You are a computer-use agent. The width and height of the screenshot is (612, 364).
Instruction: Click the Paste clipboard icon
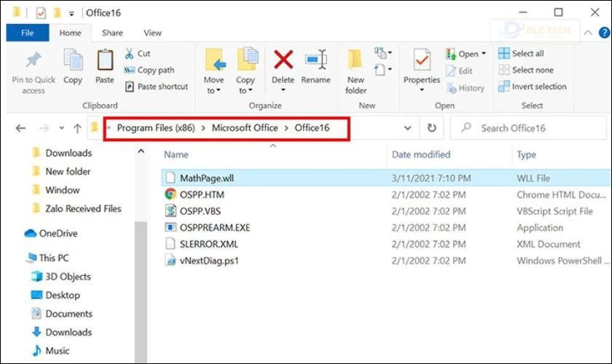pyautogui.click(x=105, y=60)
